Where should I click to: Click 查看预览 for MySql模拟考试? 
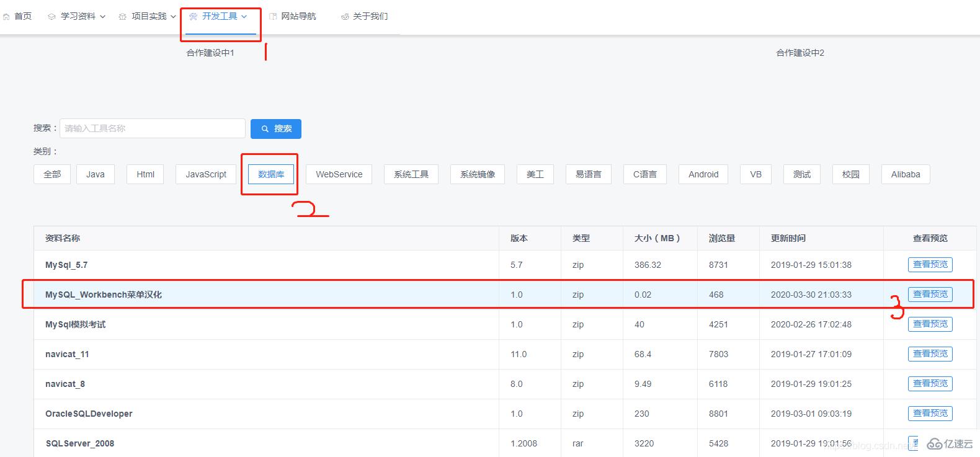point(930,324)
